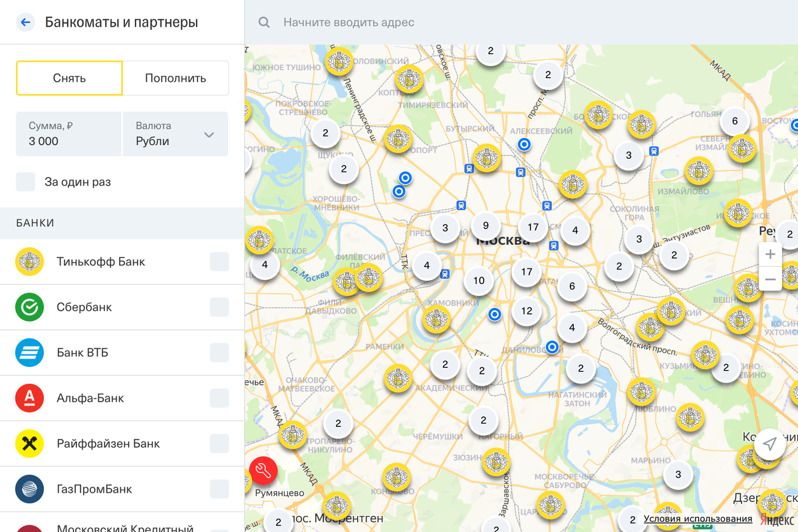Check the Райффайзен Банк filter box
The width and height of the screenshot is (798, 532).
(x=219, y=444)
